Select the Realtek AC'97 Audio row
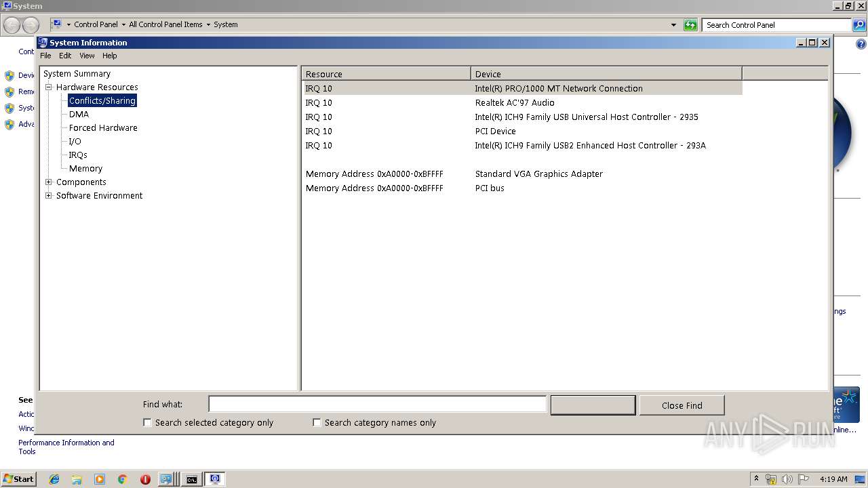The width and height of the screenshot is (868, 488). coord(522,102)
